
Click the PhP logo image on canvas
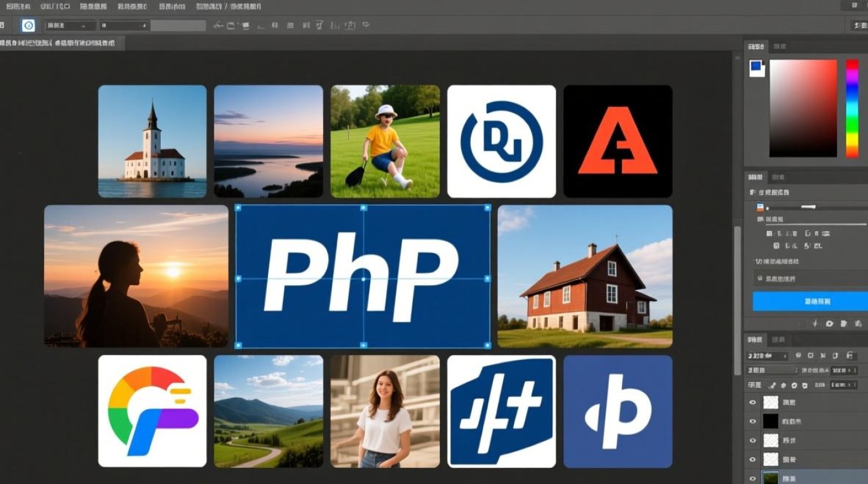(x=362, y=277)
